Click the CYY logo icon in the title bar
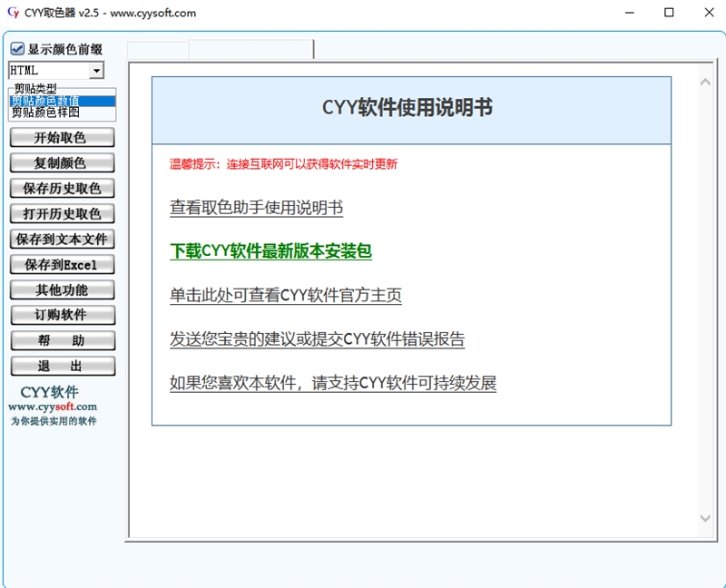The width and height of the screenshot is (726, 588). [14, 13]
